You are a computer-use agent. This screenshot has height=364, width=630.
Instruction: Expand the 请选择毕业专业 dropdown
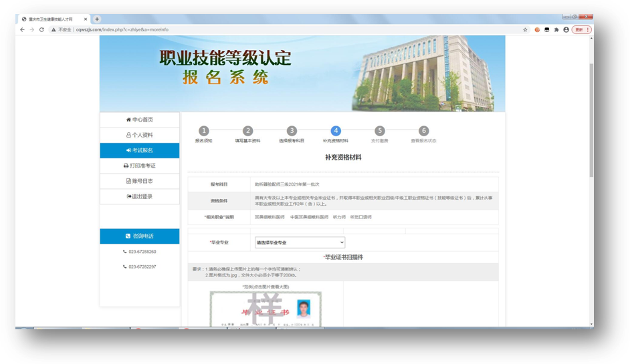tap(300, 242)
